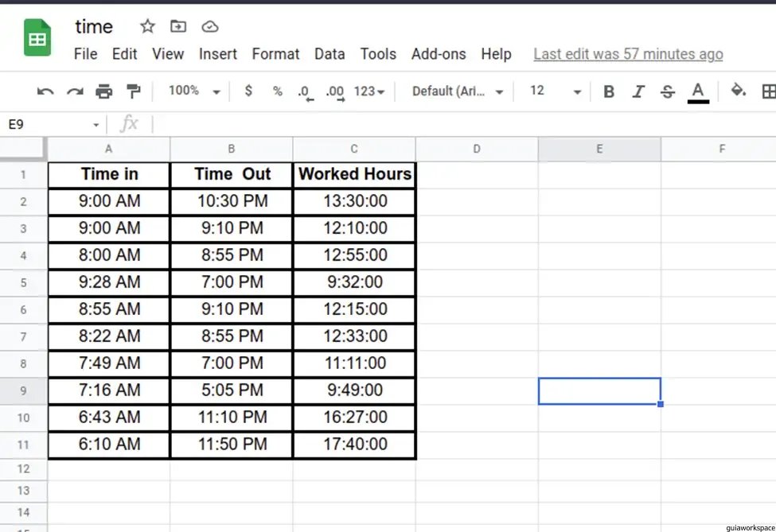This screenshot has height=532, width=776.
Task: Format as currency with dollar sign
Action: tap(248, 91)
